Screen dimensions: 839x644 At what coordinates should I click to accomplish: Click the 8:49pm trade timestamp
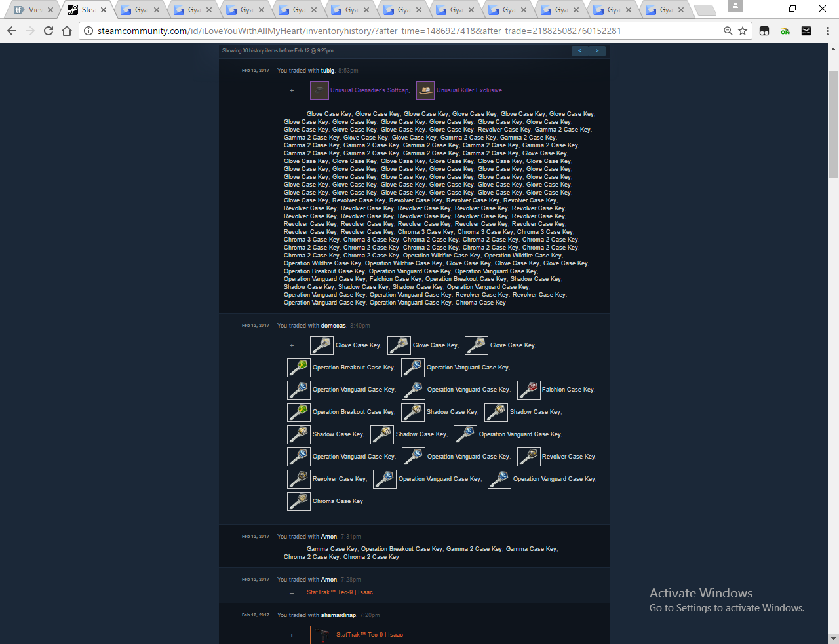360,326
